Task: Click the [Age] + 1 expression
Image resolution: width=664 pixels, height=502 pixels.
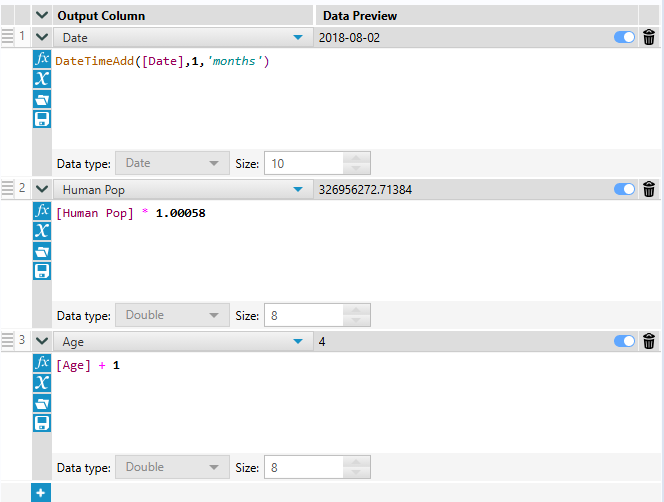Action: click(x=88, y=365)
